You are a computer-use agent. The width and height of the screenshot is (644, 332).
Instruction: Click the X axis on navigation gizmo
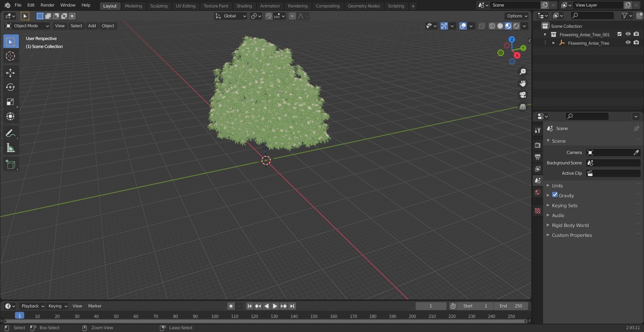(517, 55)
